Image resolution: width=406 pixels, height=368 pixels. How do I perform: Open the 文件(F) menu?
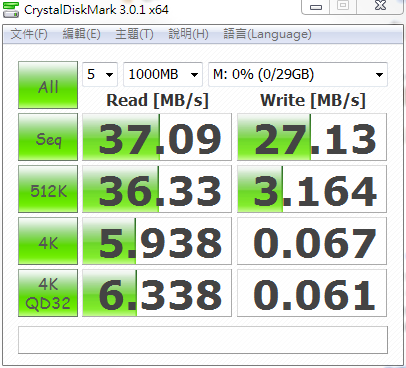[29, 34]
